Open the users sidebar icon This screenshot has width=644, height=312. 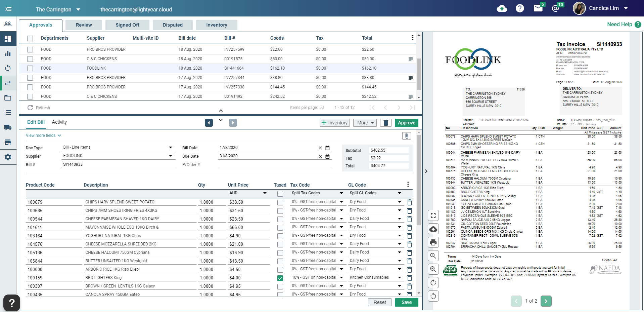click(8, 24)
